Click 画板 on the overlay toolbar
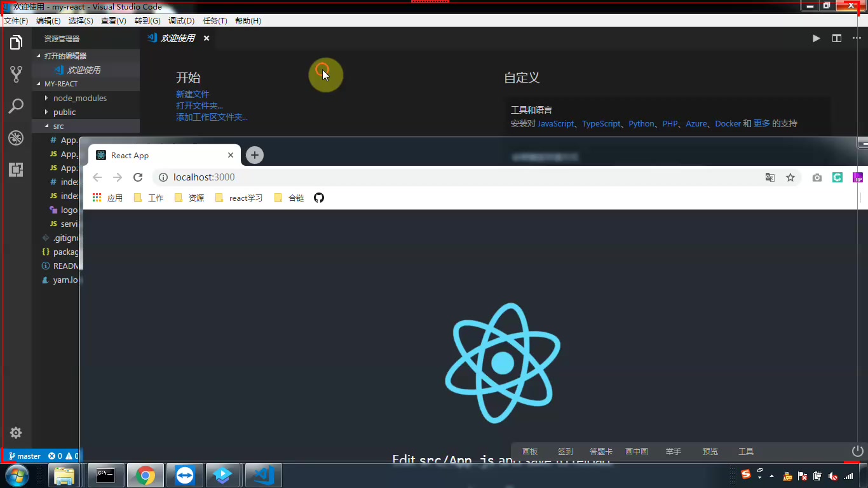The height and width of the screenshot is (488, 868). [530, 452]
